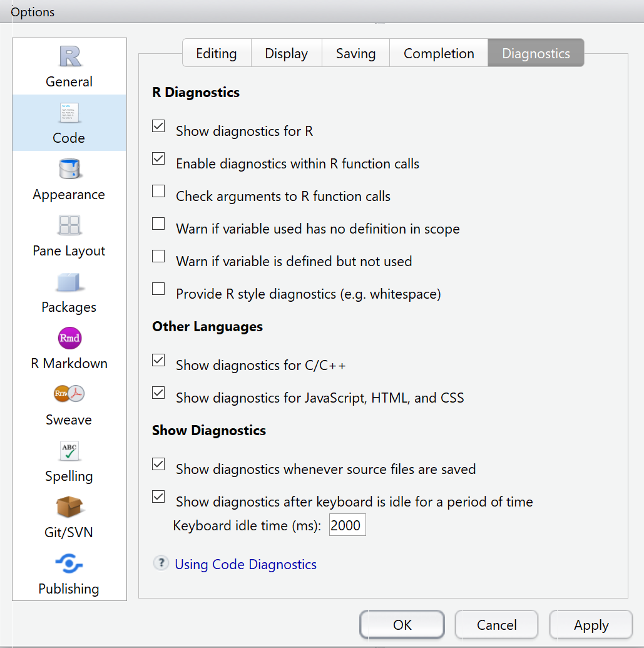Open the Pane Layout section
Screen dimensions: 644x648
[69, 236]
